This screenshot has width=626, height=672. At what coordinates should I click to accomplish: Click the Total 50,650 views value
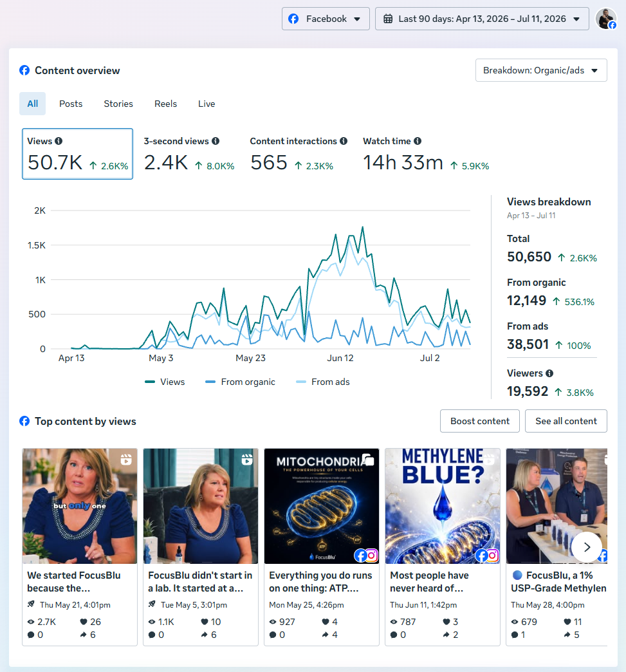tap(529, 257)
